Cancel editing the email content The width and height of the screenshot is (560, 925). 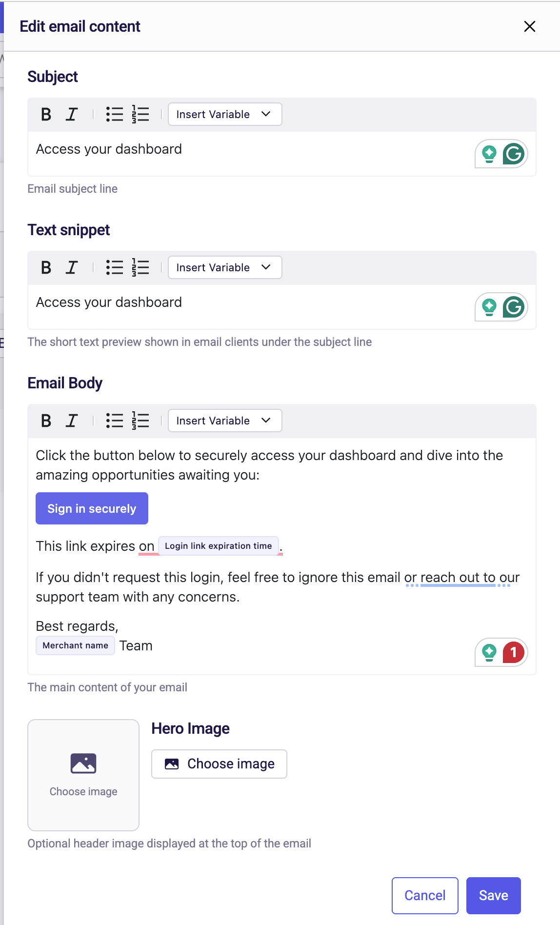[x=424, y=895]
